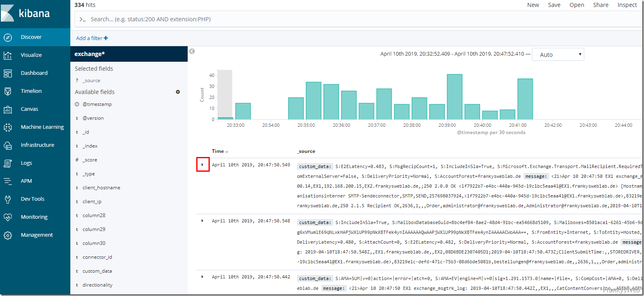644x296 pixels.
Task: Open the Discover compass icon
Action: [8, 37]
